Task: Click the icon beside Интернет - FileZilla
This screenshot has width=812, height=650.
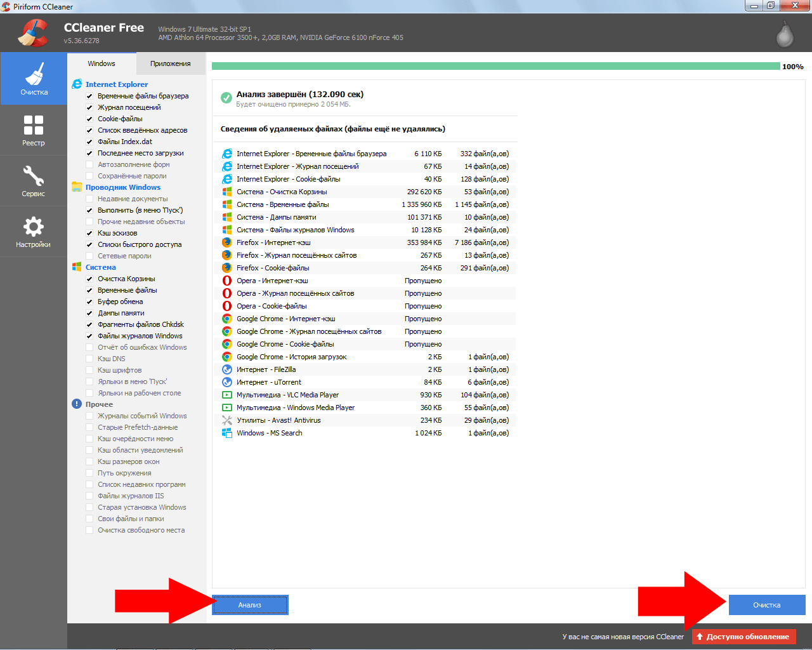Action: pos(227,369)
